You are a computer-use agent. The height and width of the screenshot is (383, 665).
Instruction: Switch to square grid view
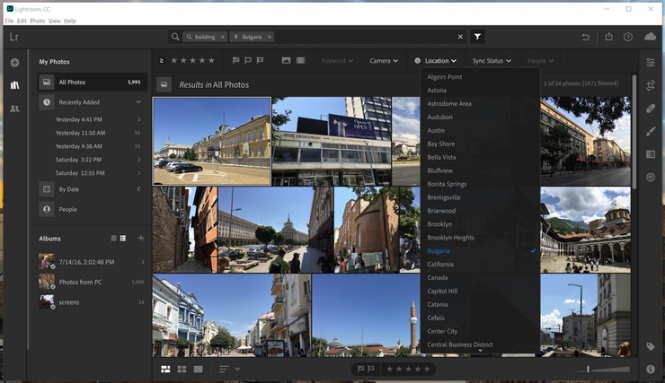[x=182, y=369]
